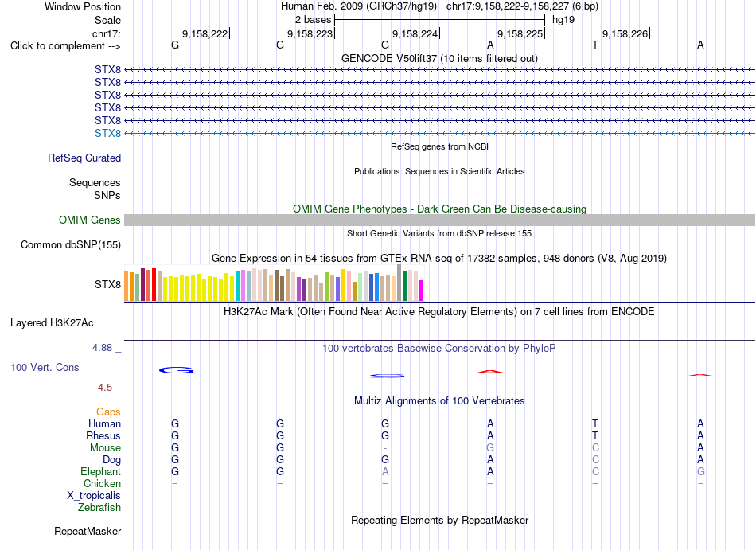This screenshot has height=550, width=756.
Task: Click the magenta bar in GTEx expression chart
Action: (x=422, y=291)
